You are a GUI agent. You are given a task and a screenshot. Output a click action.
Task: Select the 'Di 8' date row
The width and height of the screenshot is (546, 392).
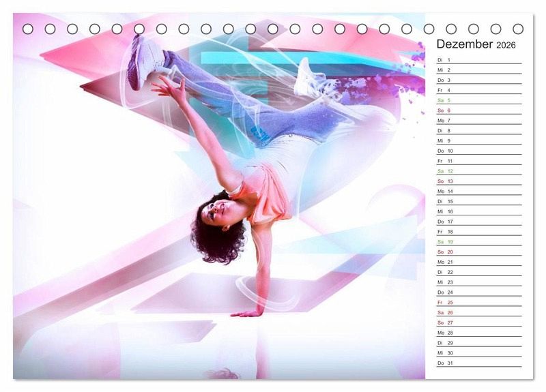[x=479, y=130]
